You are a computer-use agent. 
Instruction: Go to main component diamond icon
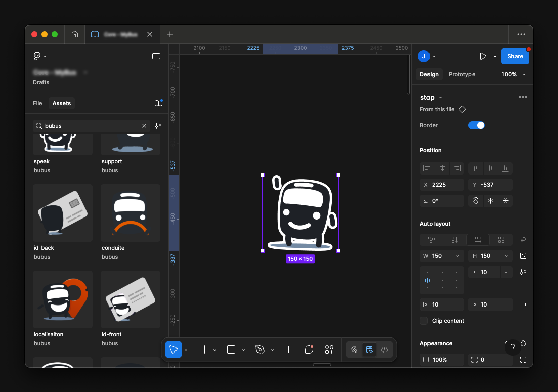click(x=462, y=109)
